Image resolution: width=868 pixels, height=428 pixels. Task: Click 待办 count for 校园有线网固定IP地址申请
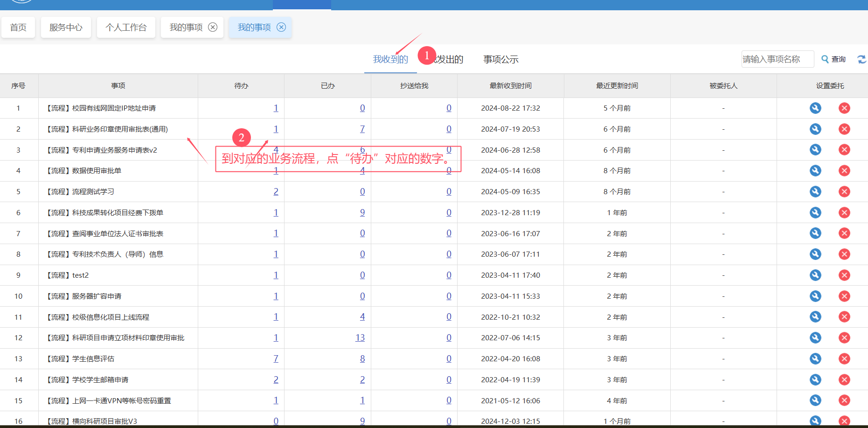coord(276,108)
